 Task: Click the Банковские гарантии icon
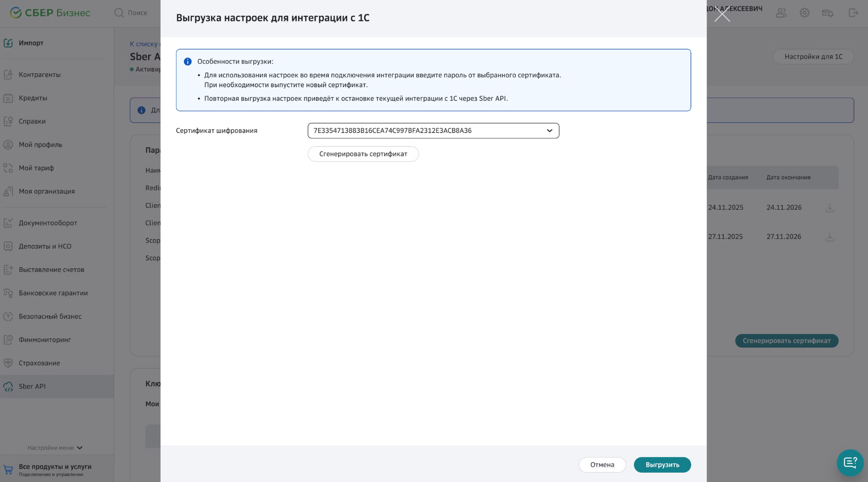(8, 293)
